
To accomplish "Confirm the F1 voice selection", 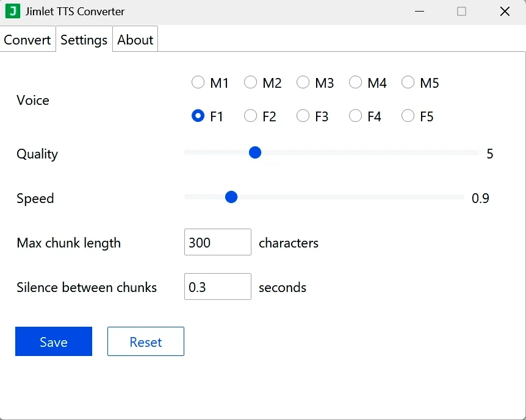I will point(198,116).
